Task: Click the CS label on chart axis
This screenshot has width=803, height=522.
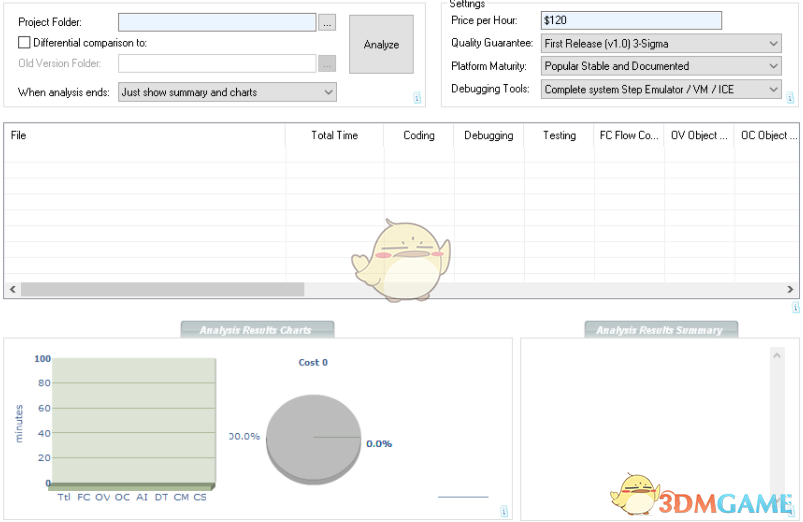Action: click(200, 497)
